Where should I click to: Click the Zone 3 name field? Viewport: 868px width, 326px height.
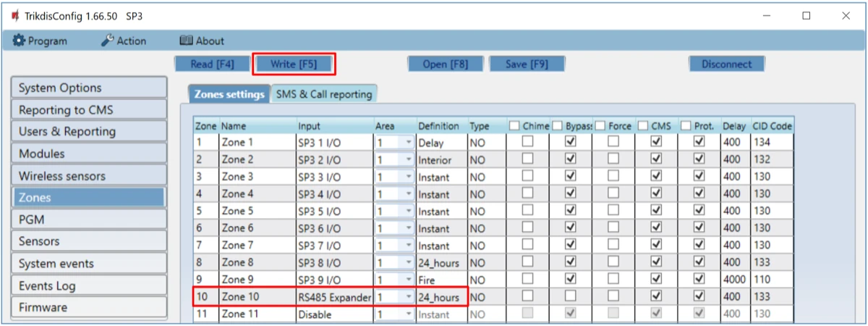[x=257, y=177]
